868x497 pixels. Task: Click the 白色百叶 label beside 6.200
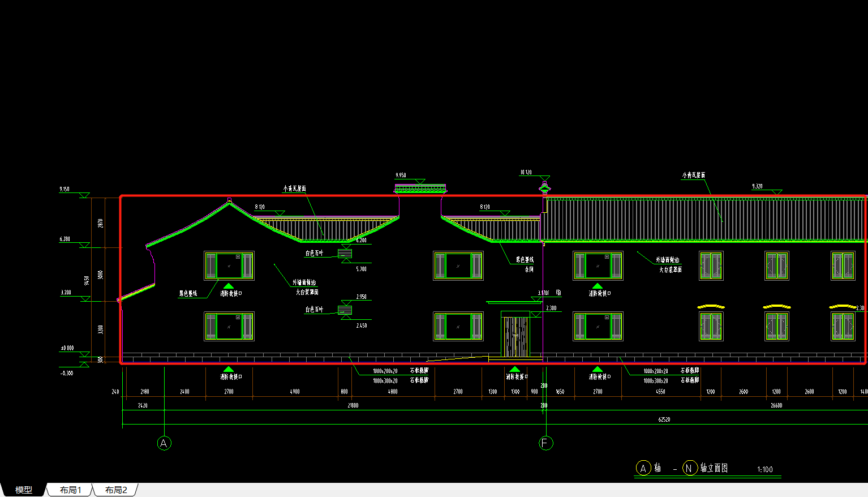point(314,253)
